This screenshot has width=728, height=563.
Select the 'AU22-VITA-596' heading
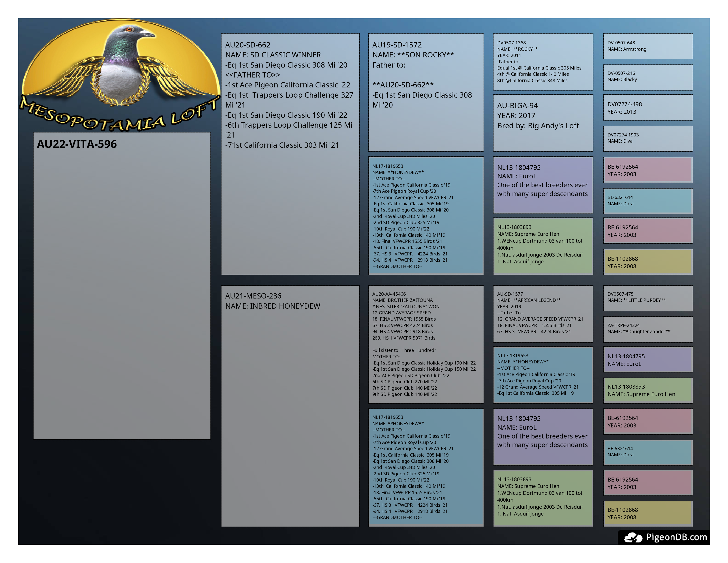point(77,144)
